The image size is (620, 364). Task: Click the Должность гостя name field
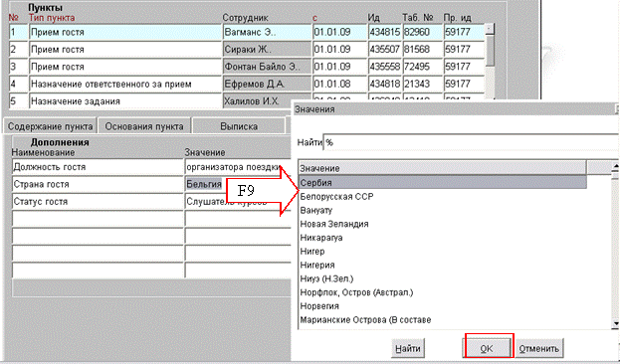point(98,167)
